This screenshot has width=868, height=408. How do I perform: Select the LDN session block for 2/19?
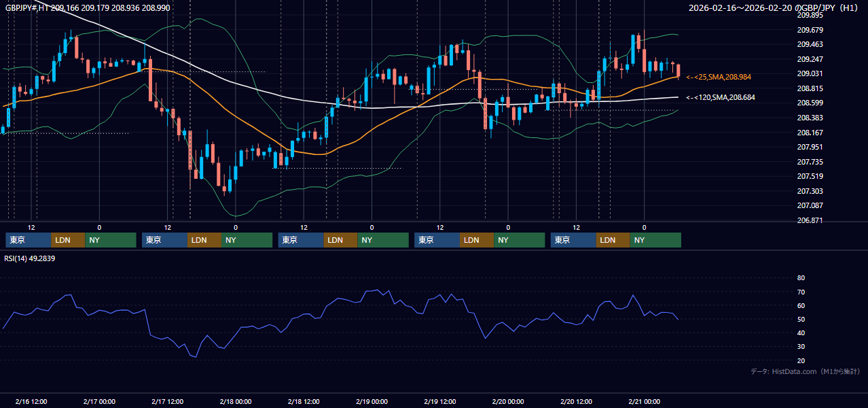[477, 240]
